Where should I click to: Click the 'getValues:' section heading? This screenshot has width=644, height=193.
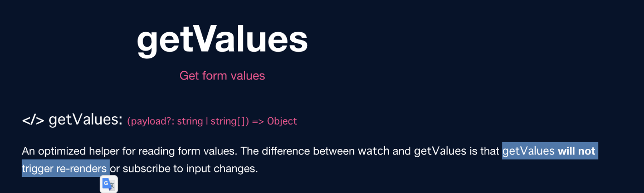(x=86, y=120)
